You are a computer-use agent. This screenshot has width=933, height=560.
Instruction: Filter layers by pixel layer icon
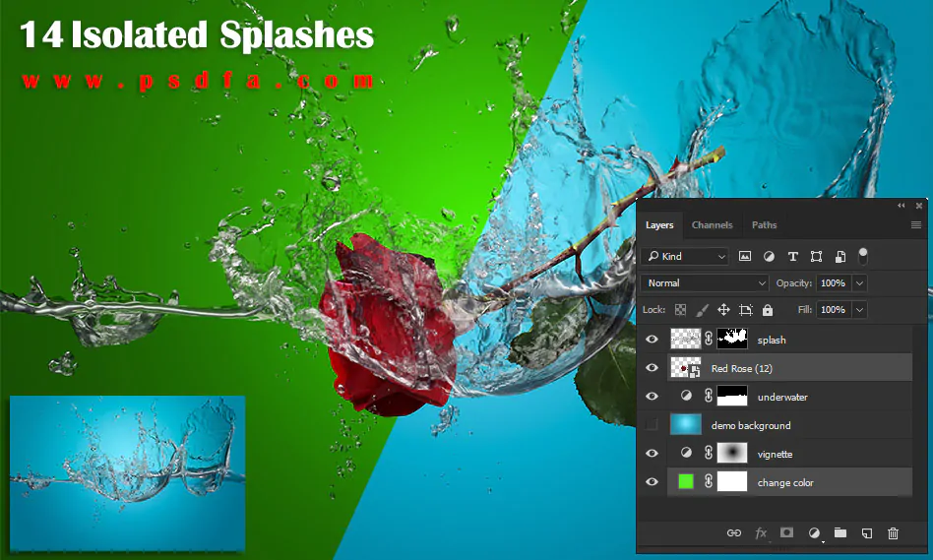click(x=744, y=257)
